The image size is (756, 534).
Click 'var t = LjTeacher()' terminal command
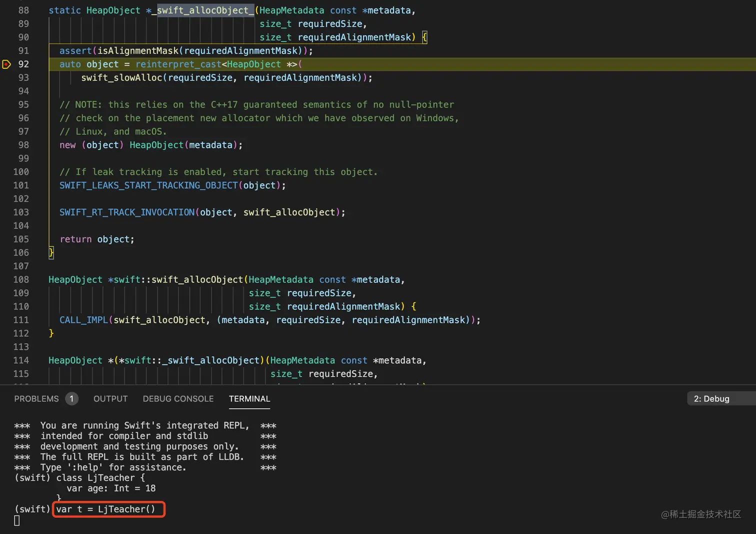pyautogui.click(x=105, y=509)
